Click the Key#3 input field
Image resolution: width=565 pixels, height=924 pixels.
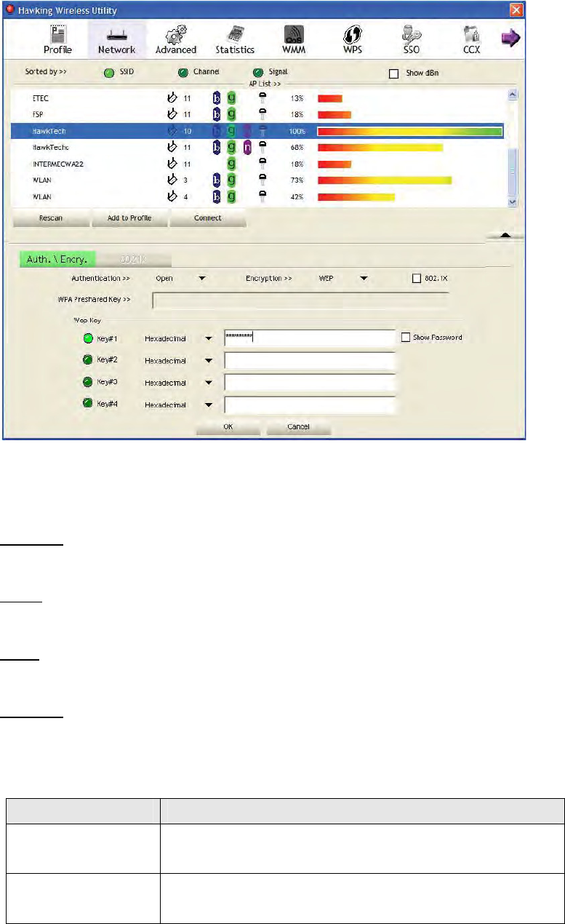[x=310, y=383]
